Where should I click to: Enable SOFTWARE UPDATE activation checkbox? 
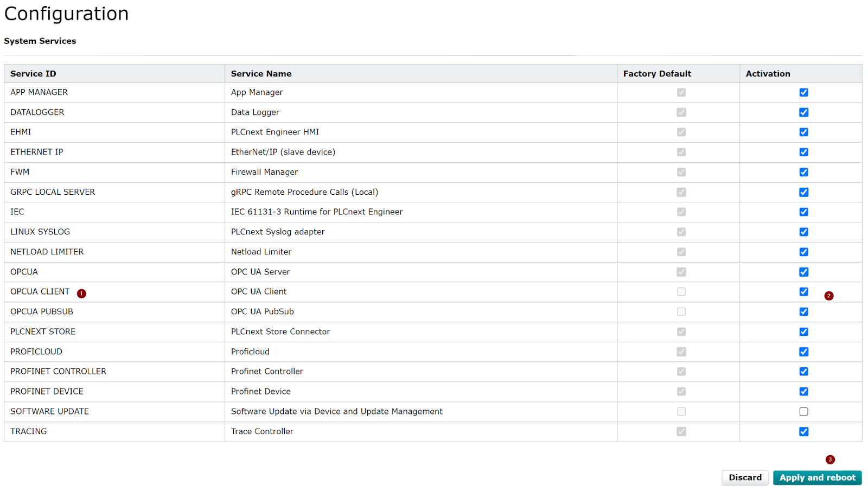tap(803, 412)
